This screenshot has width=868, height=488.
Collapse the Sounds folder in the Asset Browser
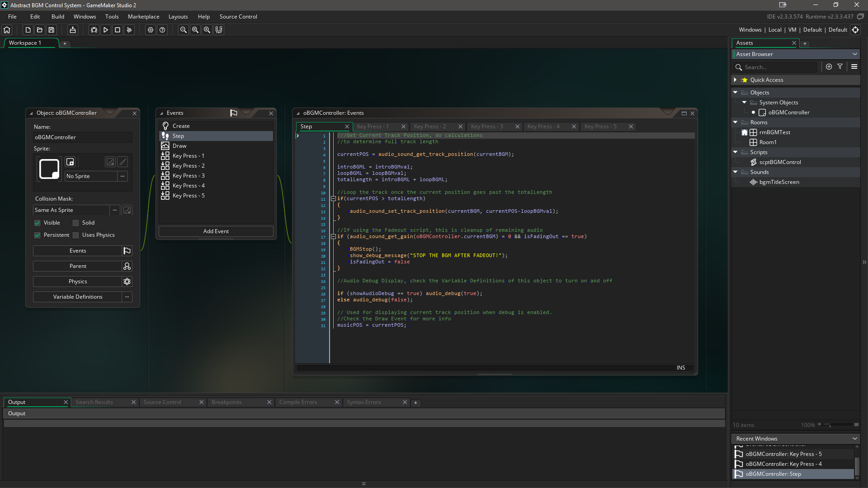tap(736, 172)
